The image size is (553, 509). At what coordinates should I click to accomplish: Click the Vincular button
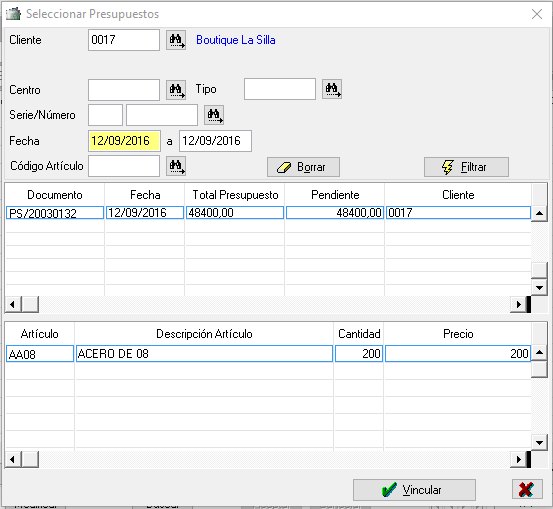pyautogui.click(x=414, y=490)
